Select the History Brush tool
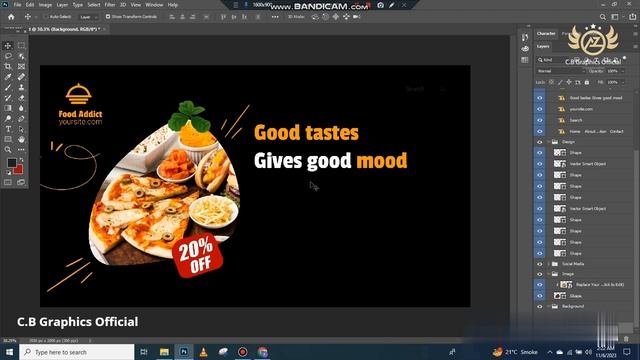The image size is (640, 360). 8,98
